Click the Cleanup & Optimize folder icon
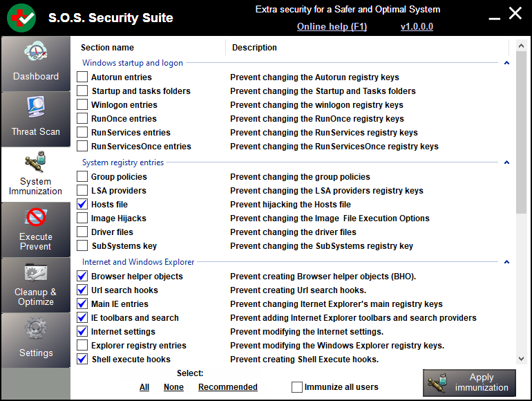 pyautogui.click(x=36, y=272)
